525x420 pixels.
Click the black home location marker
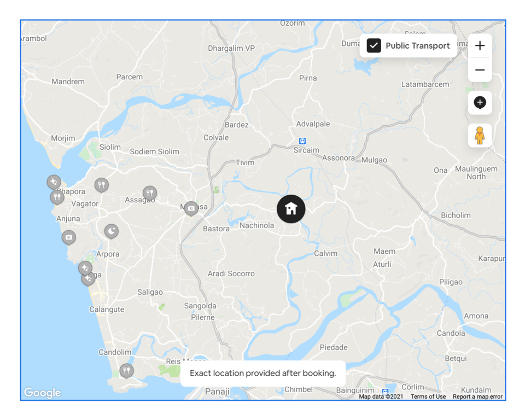(x=291, y=209)
